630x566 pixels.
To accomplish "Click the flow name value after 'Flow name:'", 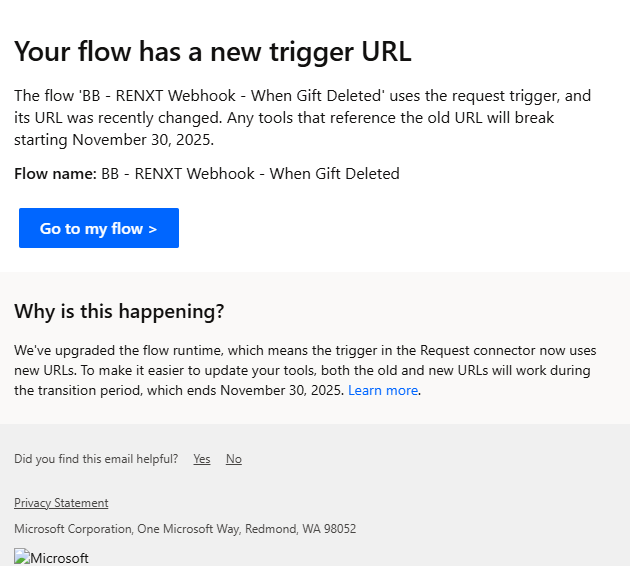I will [x=250, y=174].
